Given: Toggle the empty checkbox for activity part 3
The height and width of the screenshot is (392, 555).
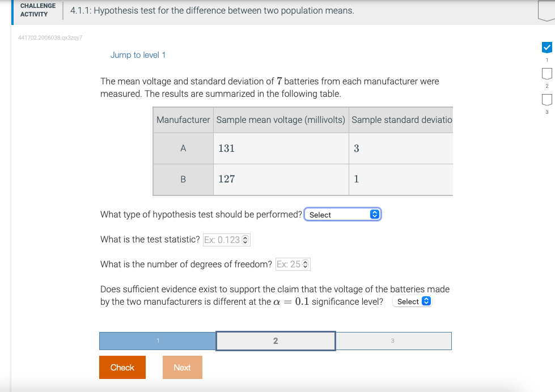Looking at the screenshot, I should click(546, 100).
